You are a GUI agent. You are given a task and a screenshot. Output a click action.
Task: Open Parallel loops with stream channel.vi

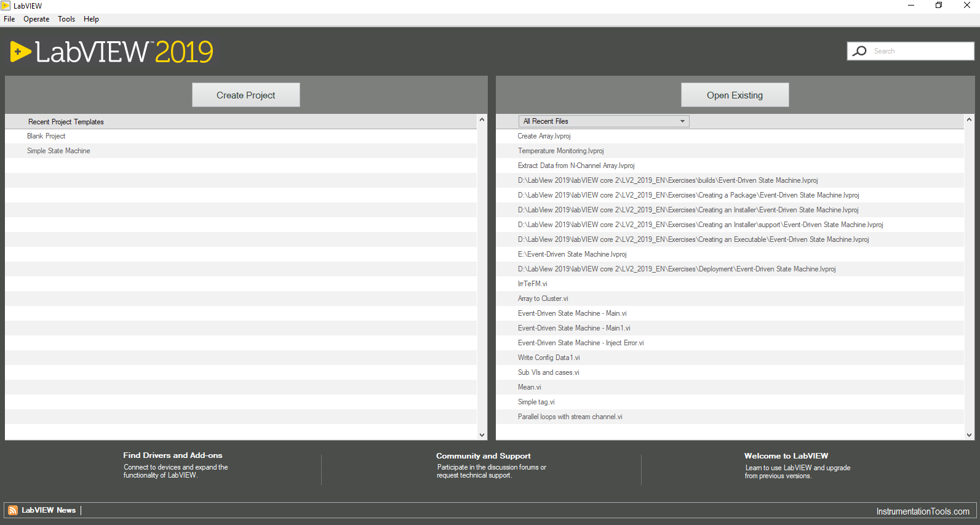tap(570, 417)
